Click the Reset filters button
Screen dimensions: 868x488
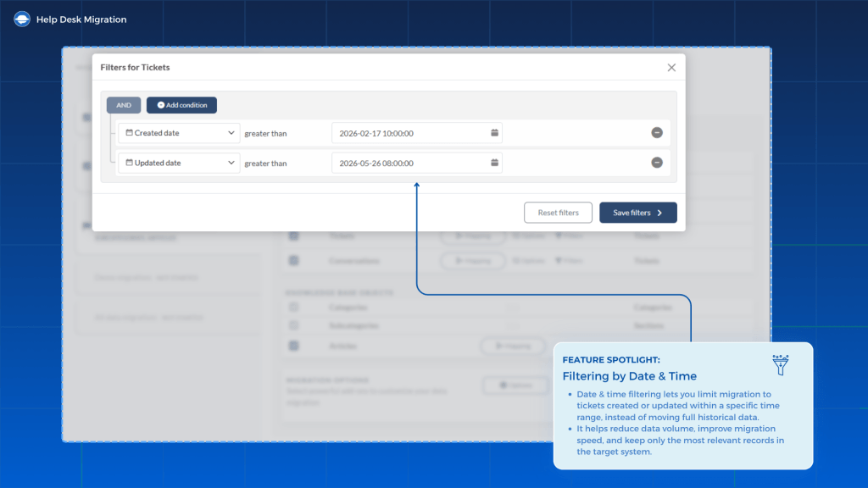tap(558, 213)
